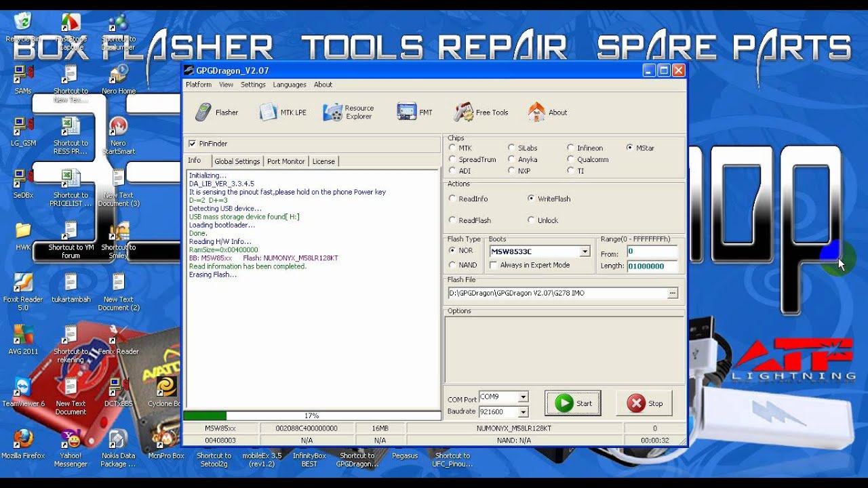This screenshot has width=868, height=488.
Task: Launch Resource Explorer from toolbar
Action: [x=349, y=113]
